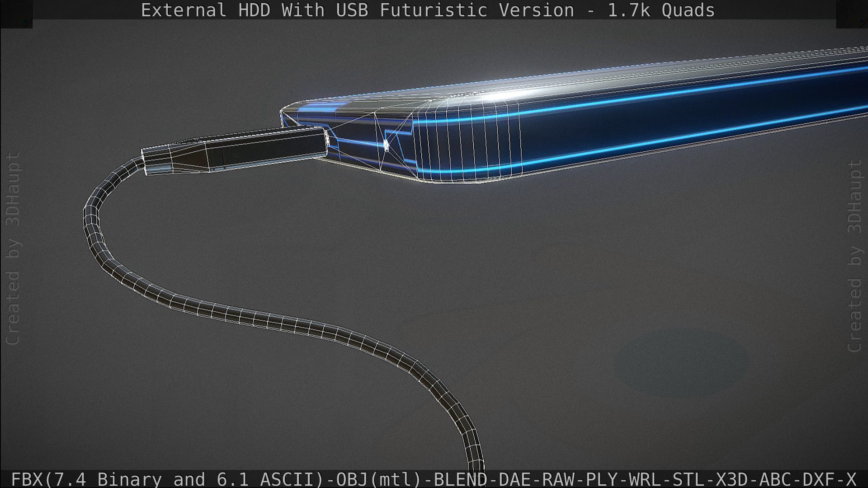Select the USB connector plug on the model
The height and width of the screenshot is (488, 868).
pos(235,151)
